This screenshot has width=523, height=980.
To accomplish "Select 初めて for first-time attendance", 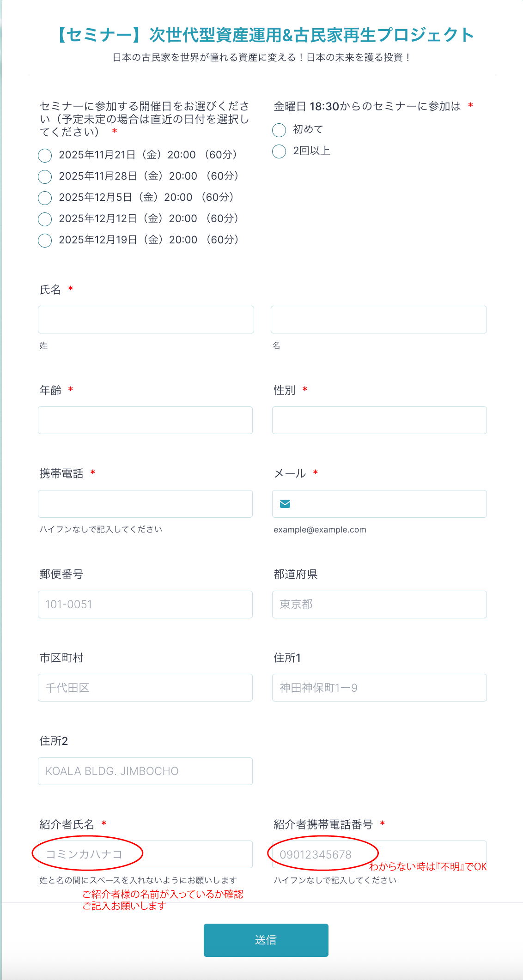I will [x=279, y=130].
